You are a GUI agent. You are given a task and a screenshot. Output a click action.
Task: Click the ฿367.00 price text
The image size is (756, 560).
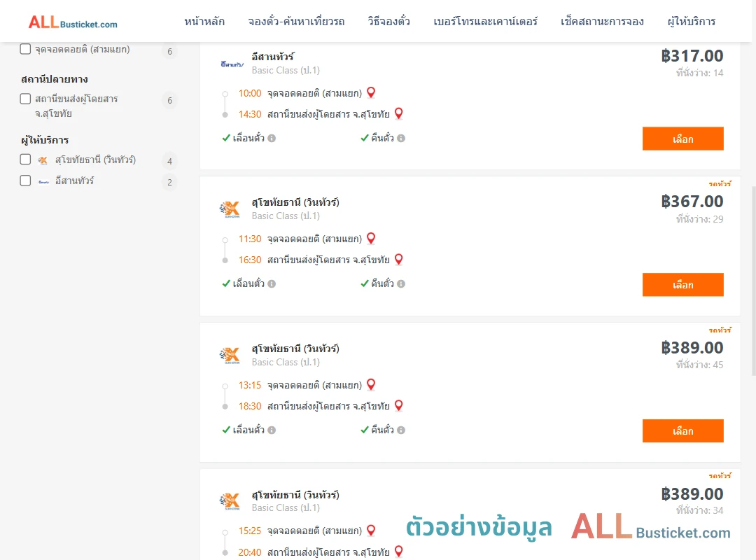[692, 202]
